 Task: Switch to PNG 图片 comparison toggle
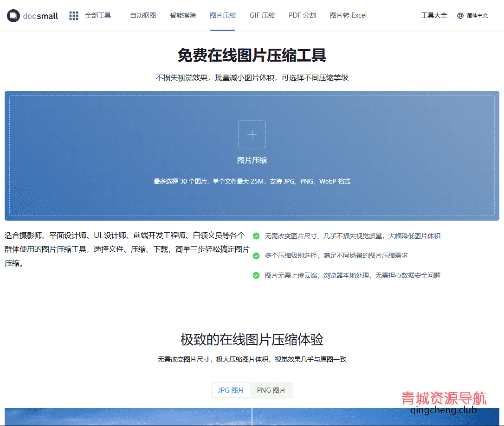pos(271,390)
